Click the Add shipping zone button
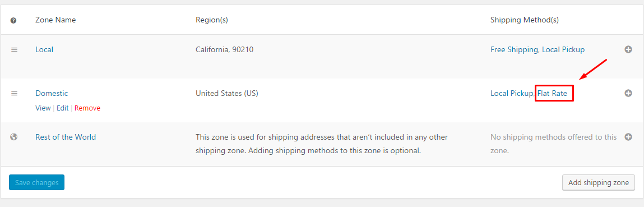 [599, 183]
